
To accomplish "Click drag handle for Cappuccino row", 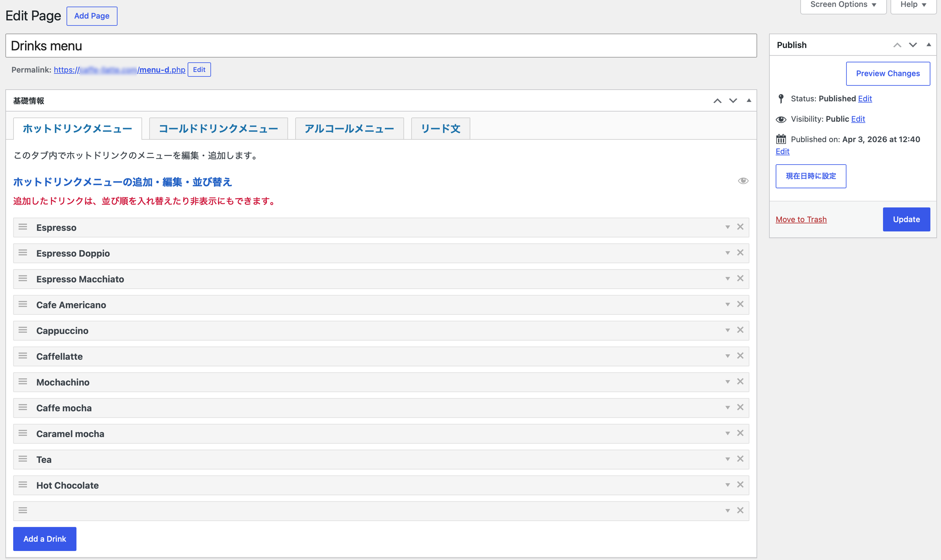I will click(x=23, y=330).
